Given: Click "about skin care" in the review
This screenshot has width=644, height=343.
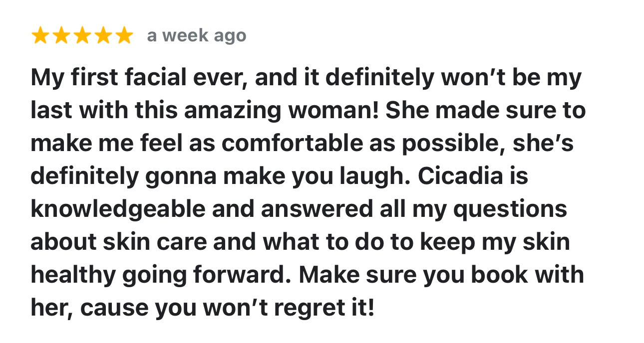Looking at the screenshot, I should [x=119, y=242].
